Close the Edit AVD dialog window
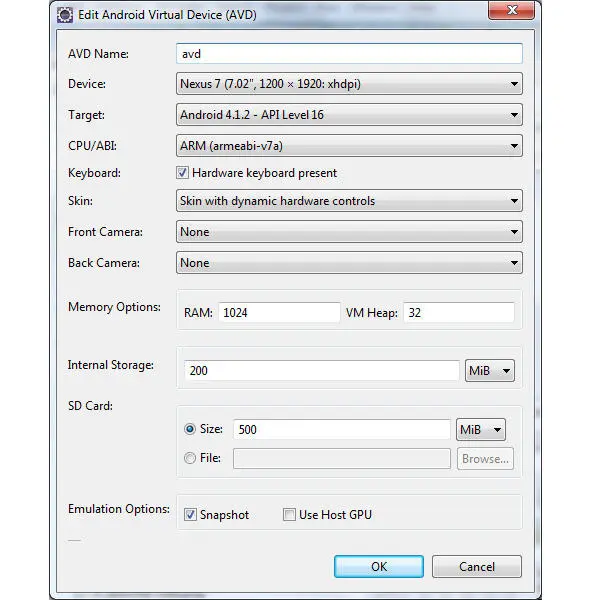This screenshot has height=600, width=591. [511, 10]
